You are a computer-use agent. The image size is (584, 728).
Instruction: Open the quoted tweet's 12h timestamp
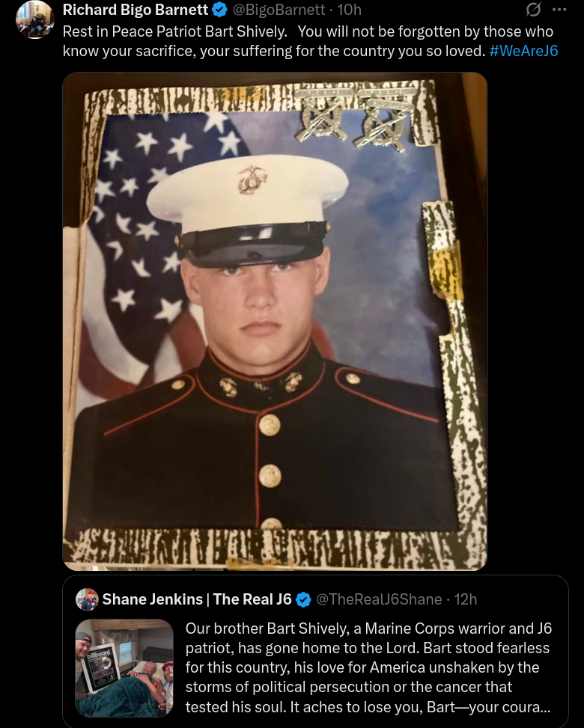(466, 599)
